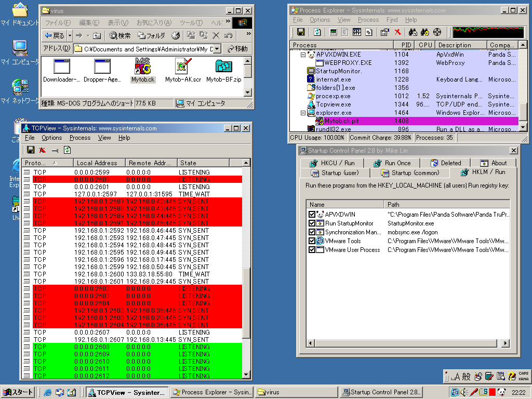Collapse the explorer.exe process tree
Image resolution: width=532 pixels, height=399 pixels.
click(x=303, y=113)
